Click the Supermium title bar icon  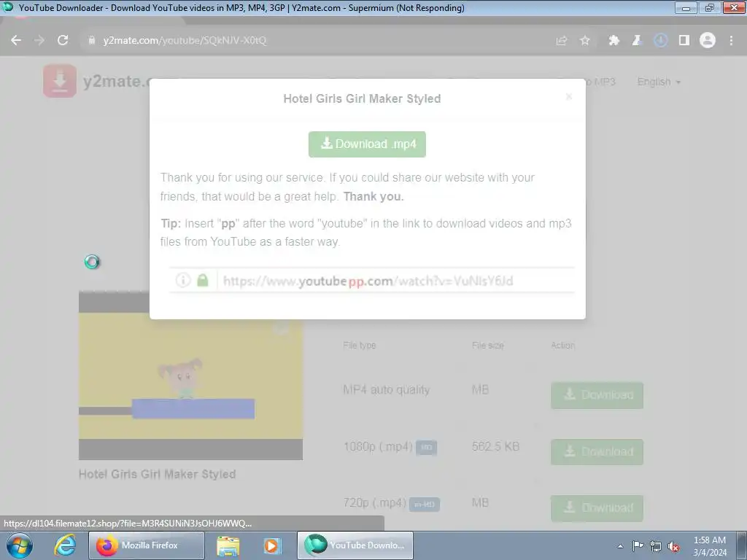7,7
